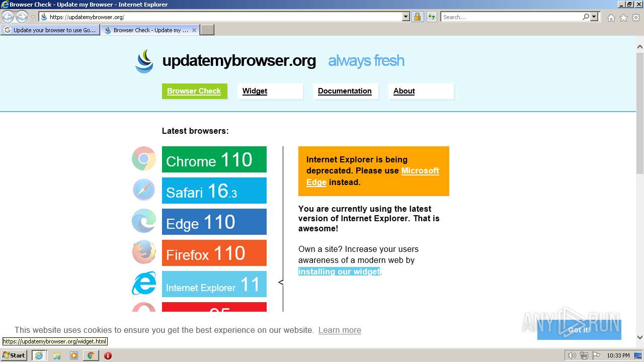Click the Latest browsers heading

pos(195,131)
